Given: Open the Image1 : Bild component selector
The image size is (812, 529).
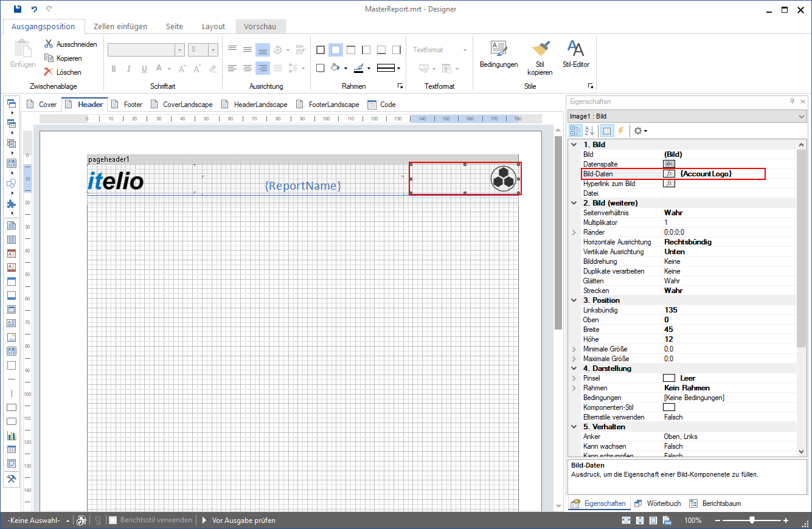Looking at the screenshot, I should [687, 116].
